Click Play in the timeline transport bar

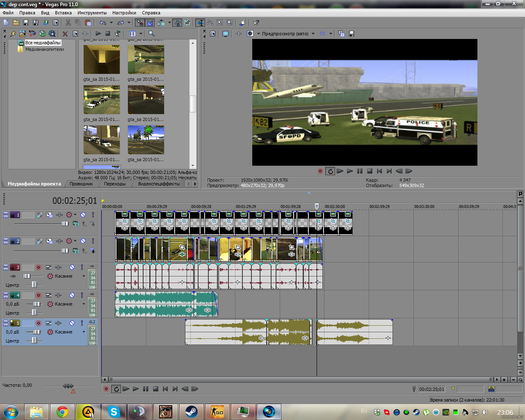[136, 389]
